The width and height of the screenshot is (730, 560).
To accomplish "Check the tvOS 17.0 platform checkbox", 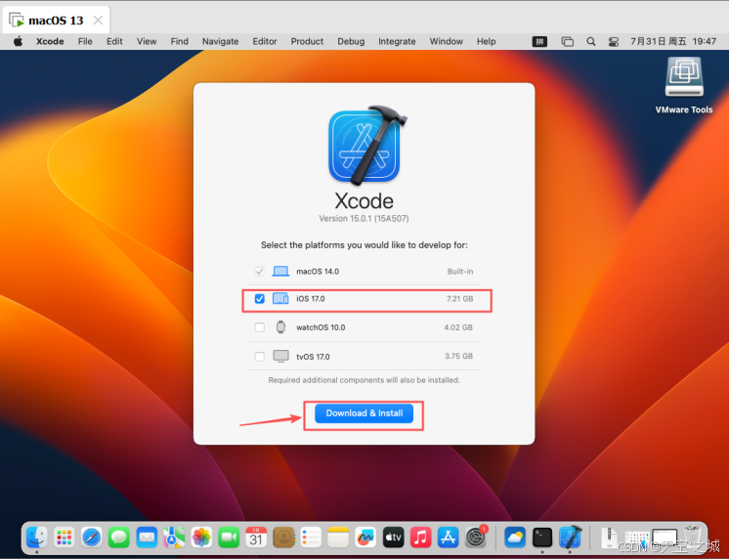I will [260, 357].
